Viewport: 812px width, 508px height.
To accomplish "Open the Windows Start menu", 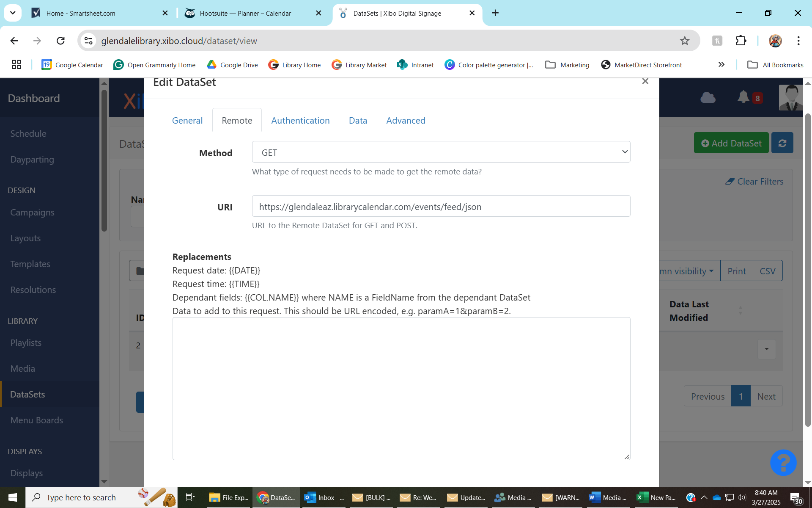I will pyautogui.click(x=12, y=497).
